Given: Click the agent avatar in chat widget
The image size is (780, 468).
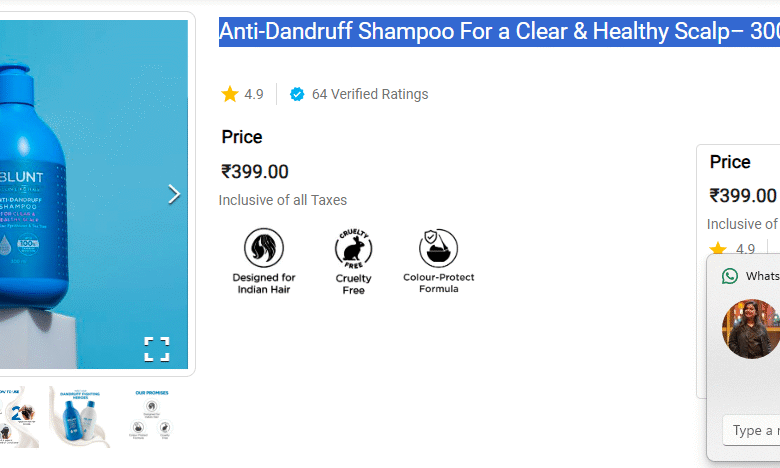Looking at the screenshot, I should (751, 329).
